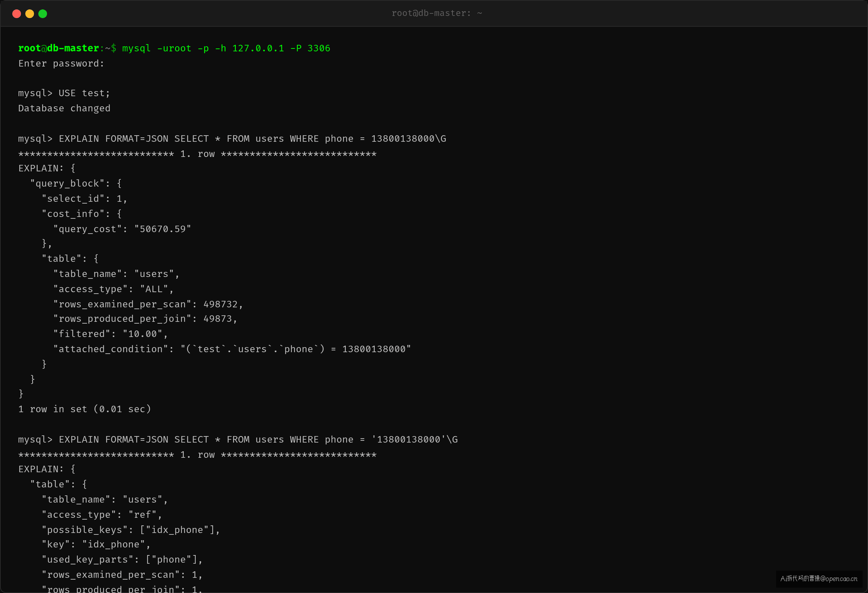Click the 'Enter password:' line
The image size is (868, 593).
[61, 64]
